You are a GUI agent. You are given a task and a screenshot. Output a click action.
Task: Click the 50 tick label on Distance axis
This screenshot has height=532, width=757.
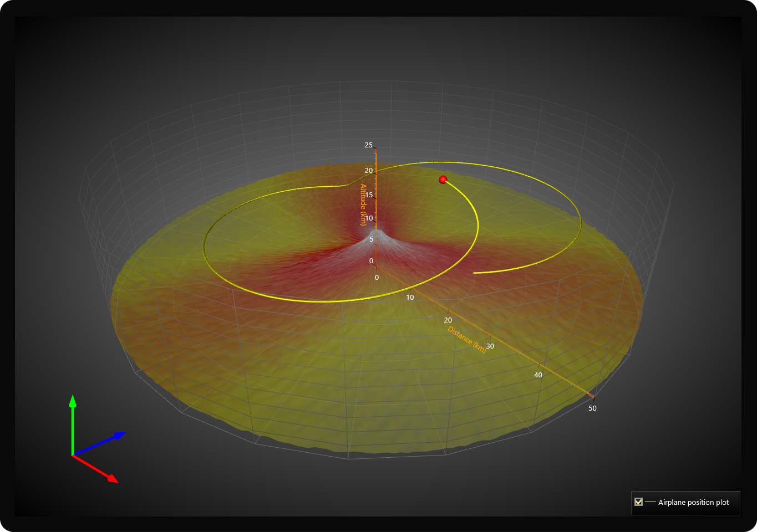pyautogui.click(x=592, y=408)
